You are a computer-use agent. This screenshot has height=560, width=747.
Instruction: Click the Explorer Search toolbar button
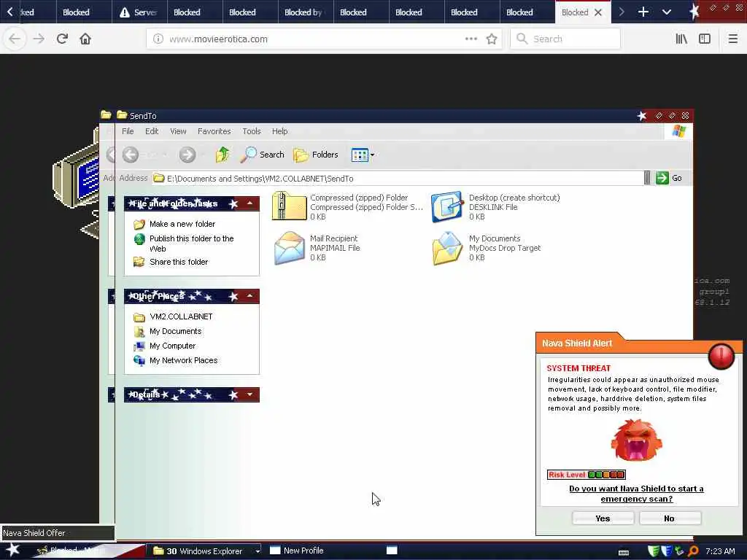263,155
